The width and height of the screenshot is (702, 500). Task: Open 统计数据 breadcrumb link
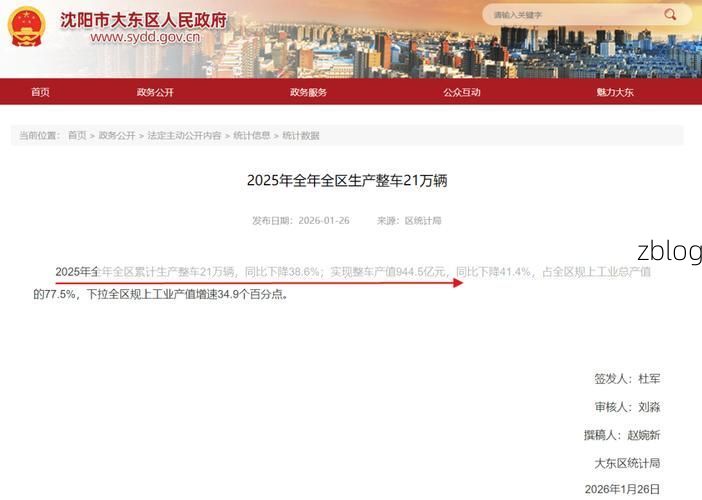[x=301, y=135]
